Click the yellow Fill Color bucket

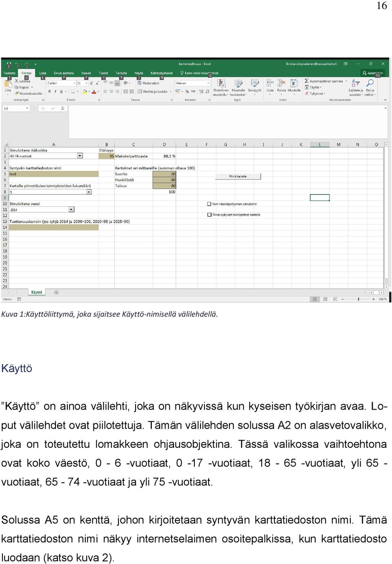coord(85,92)
